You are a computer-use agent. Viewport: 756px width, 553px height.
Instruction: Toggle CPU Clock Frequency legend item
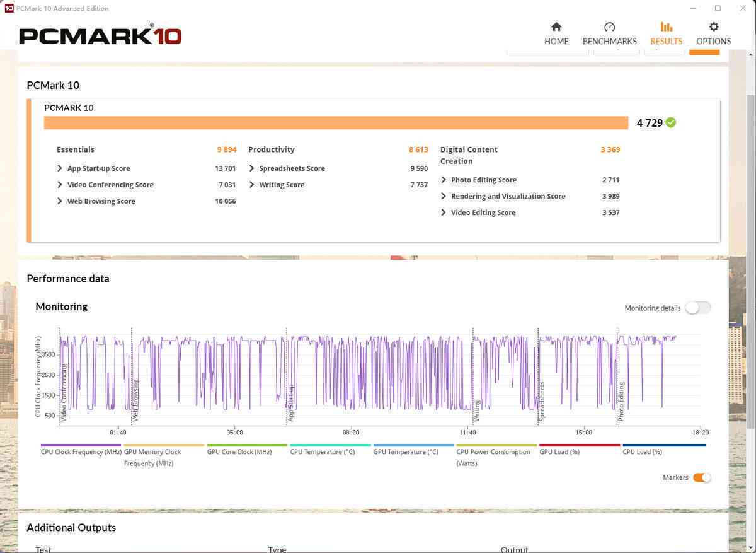81,449
